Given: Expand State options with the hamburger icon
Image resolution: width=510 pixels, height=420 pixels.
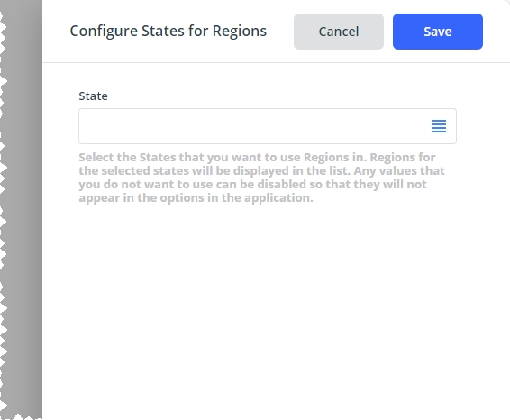Looking at the screenshot, I should [439, 126].
